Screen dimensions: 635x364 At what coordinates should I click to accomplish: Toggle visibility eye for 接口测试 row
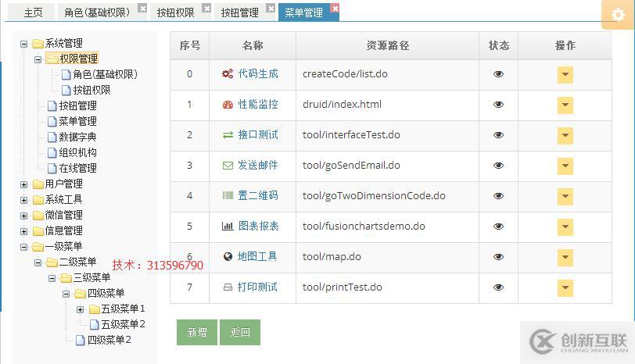click(x=498, y=135)
